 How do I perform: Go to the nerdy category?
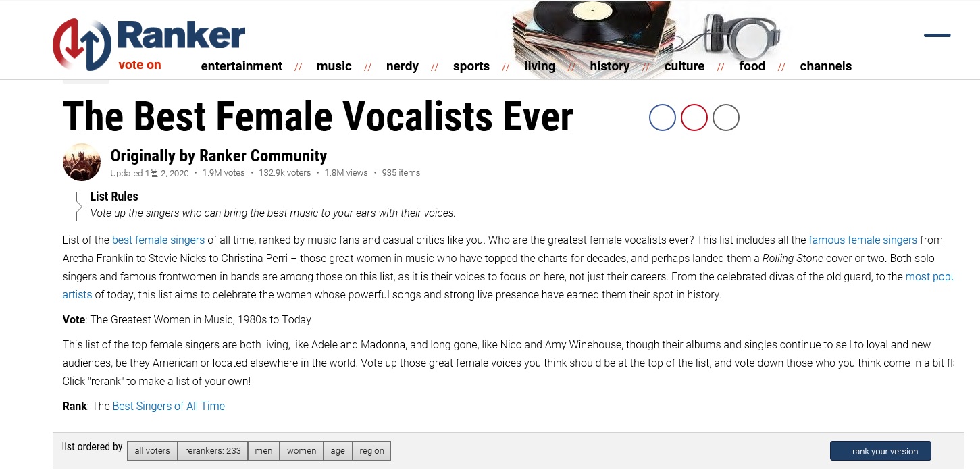(402, 66)
